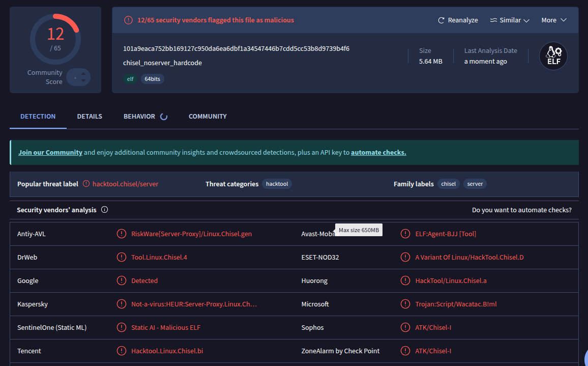The height and width of the screenshot is (366, 588).
Task: Follow the Join our Community link
Action: click(50, 152)
